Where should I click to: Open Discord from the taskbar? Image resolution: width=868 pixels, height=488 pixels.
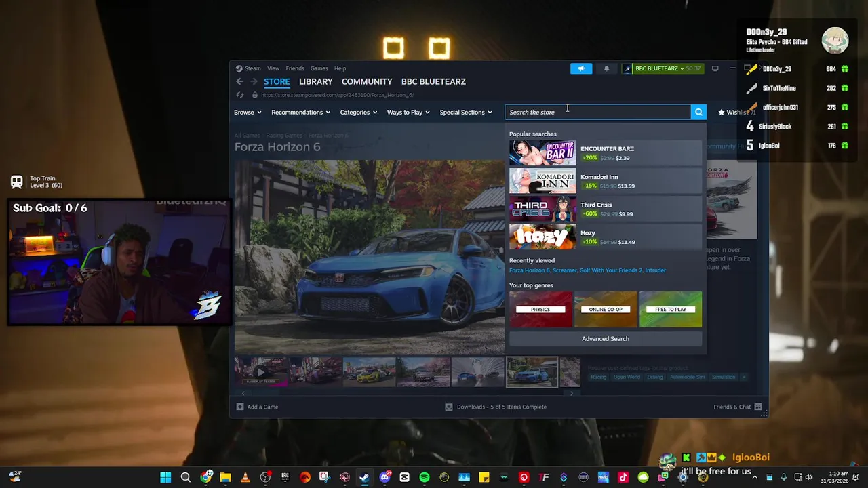pos(384,477)
